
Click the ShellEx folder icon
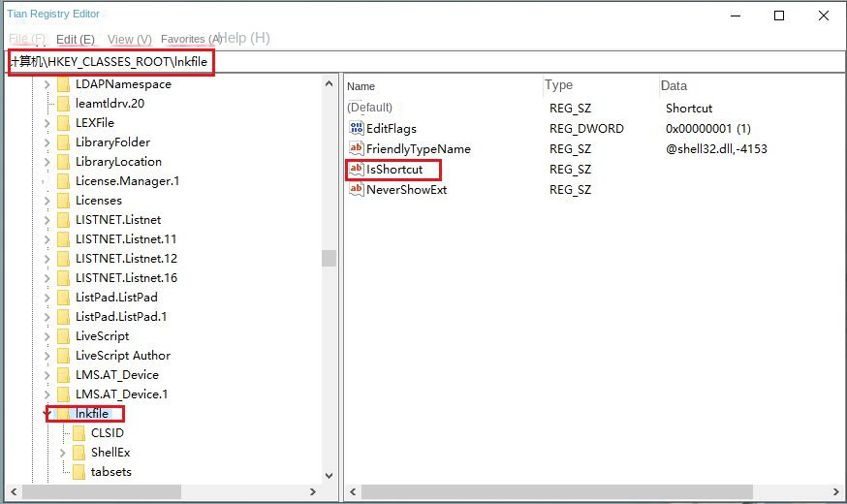pyautogui.click(x=79, y=453)
